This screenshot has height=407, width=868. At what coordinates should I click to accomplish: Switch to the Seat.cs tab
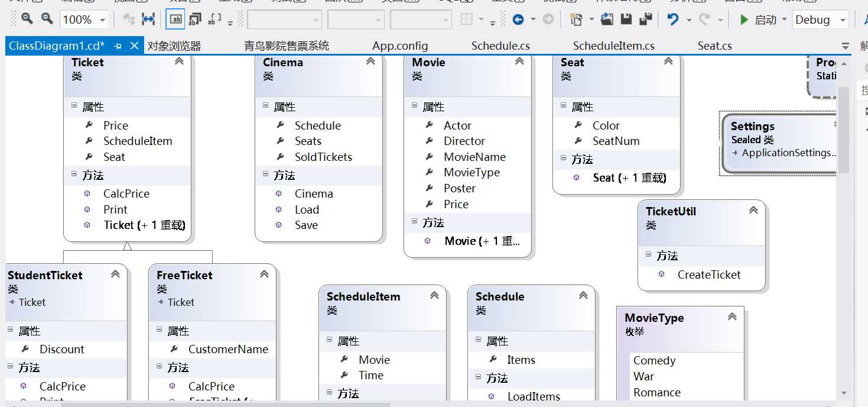(x=714, y=46)
